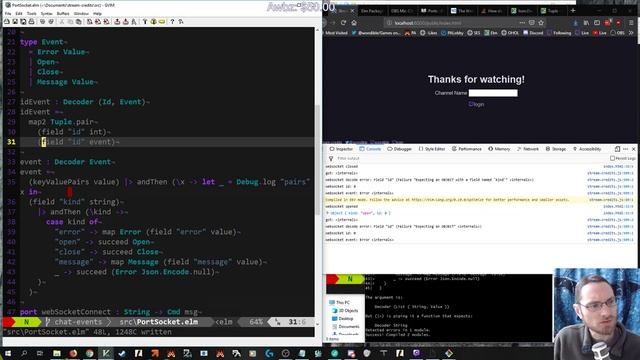640x360 pixels.
Task: Switch to the Inspector devtools tab
Action: 341,149
